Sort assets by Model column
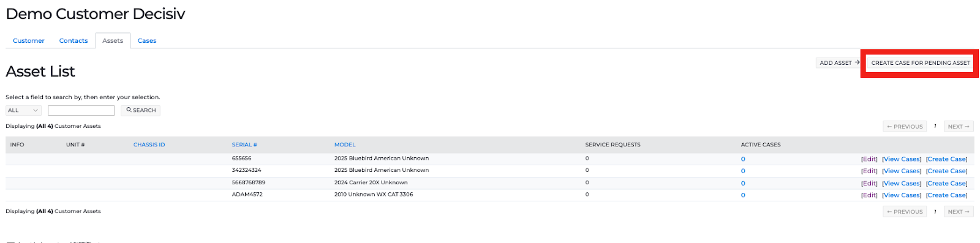This screenshot has width=980, height=243. click(345, 145)
